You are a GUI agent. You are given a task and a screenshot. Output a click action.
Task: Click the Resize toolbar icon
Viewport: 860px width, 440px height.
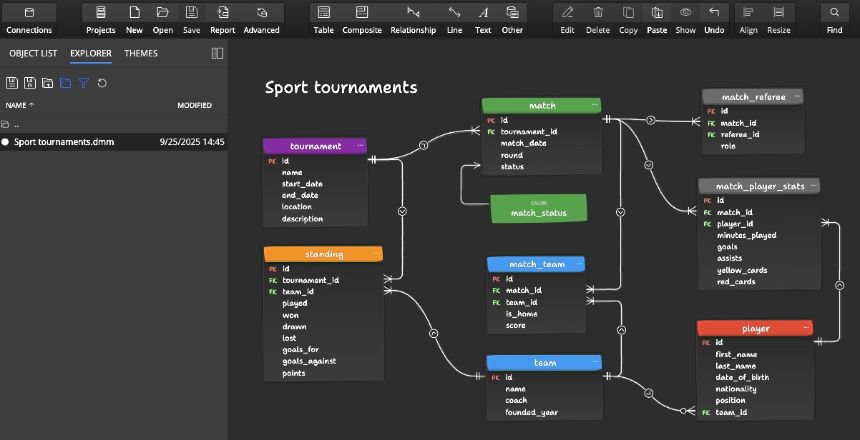tap(779, 20)
